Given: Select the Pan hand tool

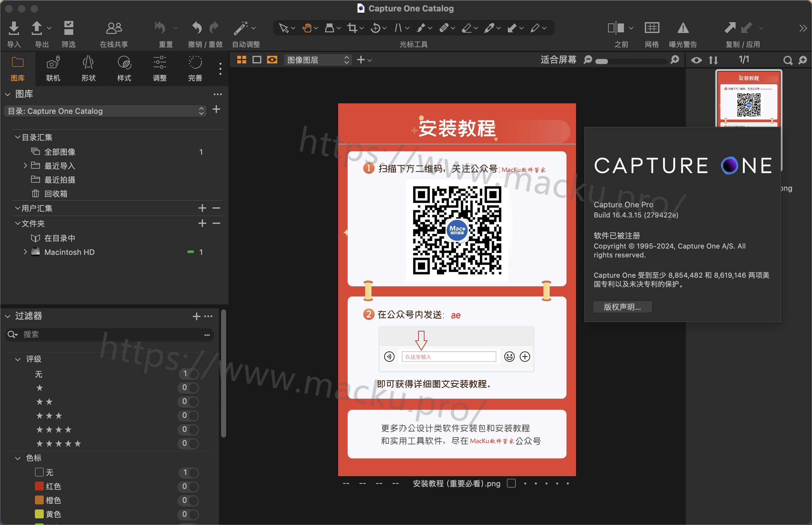Looking at the screenshot, I should coord(307,28).
